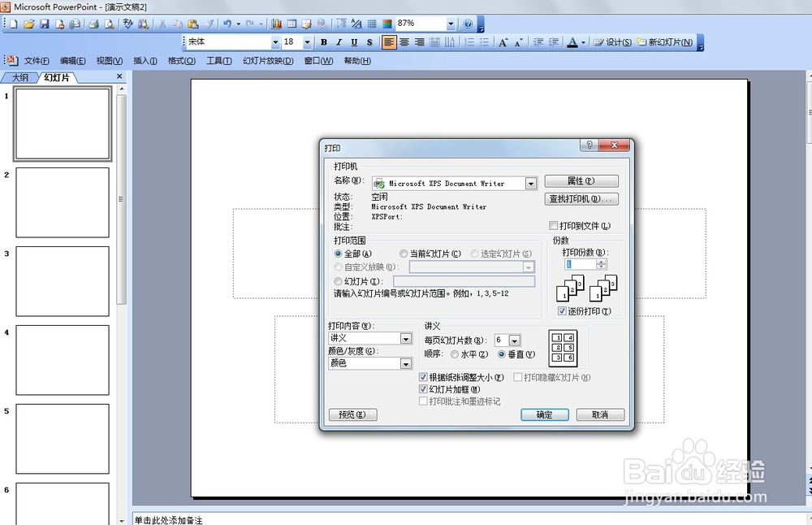
Task: Toggle Show Grid icon in the toolbar
Action: point(372,24)
